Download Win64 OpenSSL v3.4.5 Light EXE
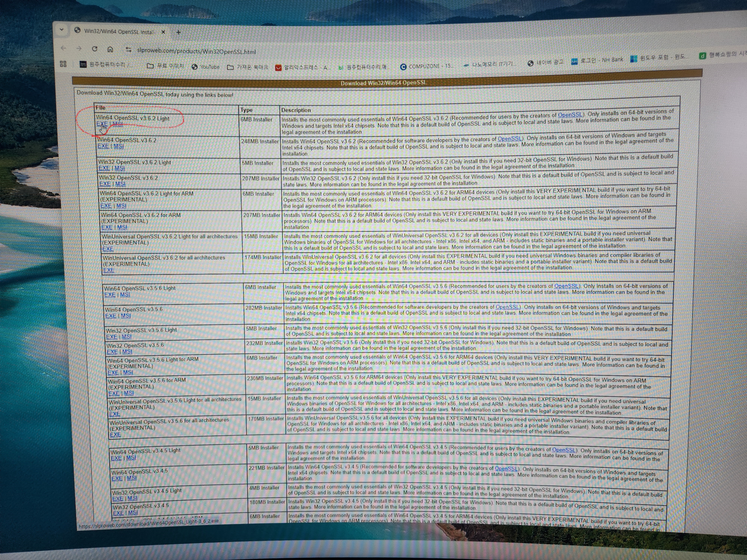The height and width of the screenshot is (560, 747). (x=116, y=458)
